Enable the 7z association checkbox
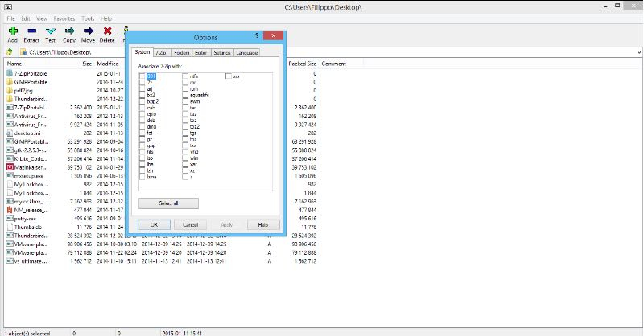The image size is (644, 336). (142, 82)
